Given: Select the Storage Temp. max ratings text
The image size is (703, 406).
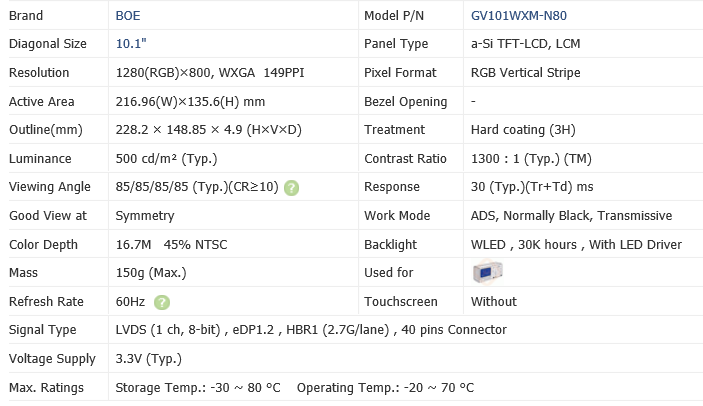Looking at the screenshot, I should 198,387.
